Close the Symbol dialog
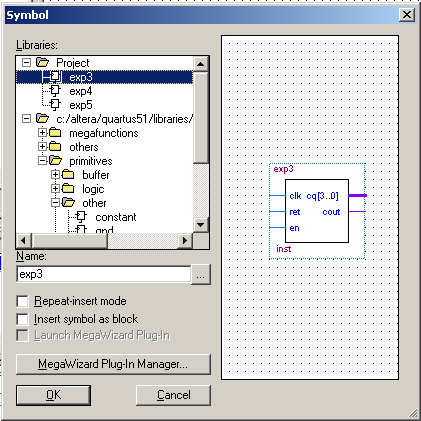Screen dimensions: 421x421 (407, 15)
